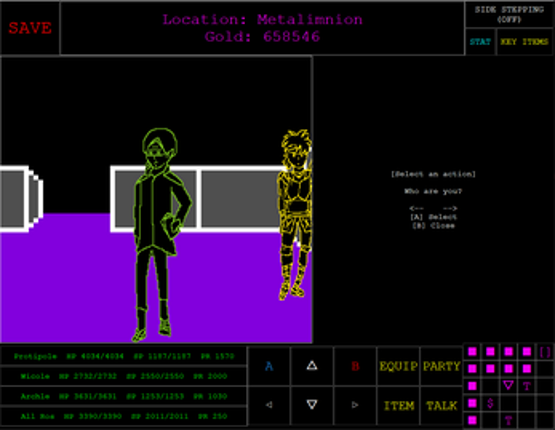Click the red SAVE button
555x430 pixels.
[x=30, y=28]
